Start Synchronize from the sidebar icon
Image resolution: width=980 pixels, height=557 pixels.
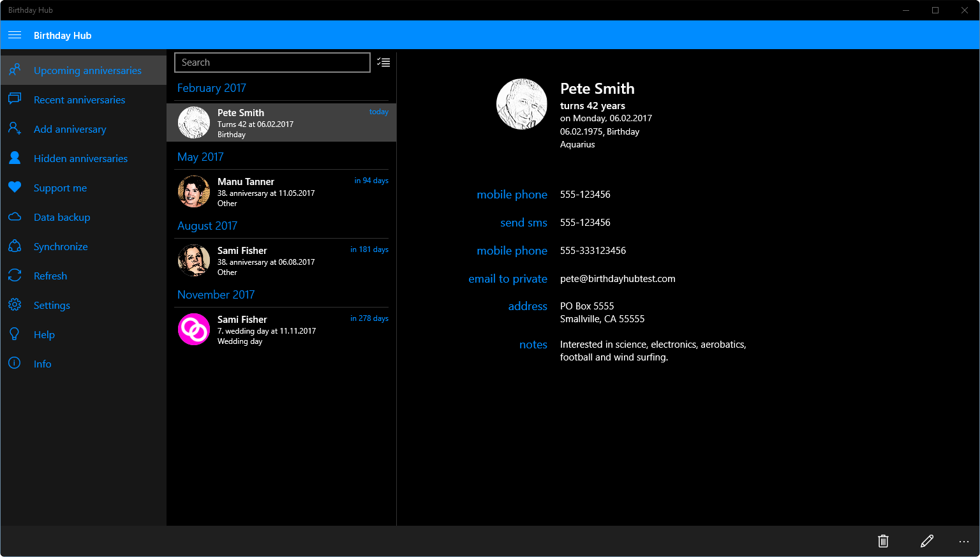[x=15, y=246]
